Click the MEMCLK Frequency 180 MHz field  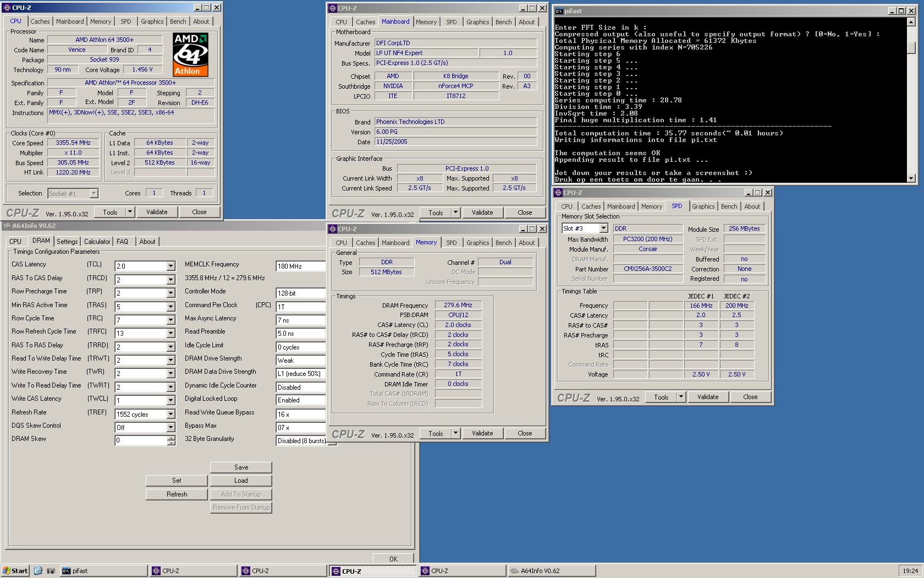[301, 266]
